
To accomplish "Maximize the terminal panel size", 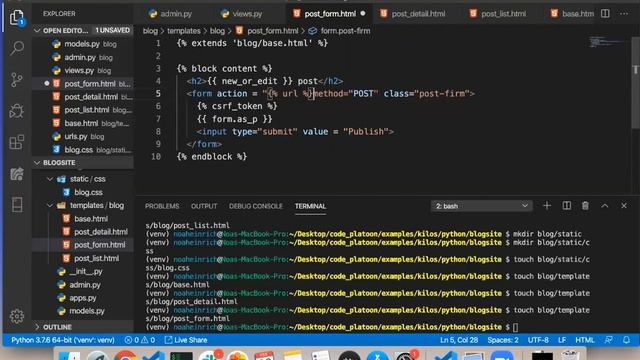I will (604, 206).
